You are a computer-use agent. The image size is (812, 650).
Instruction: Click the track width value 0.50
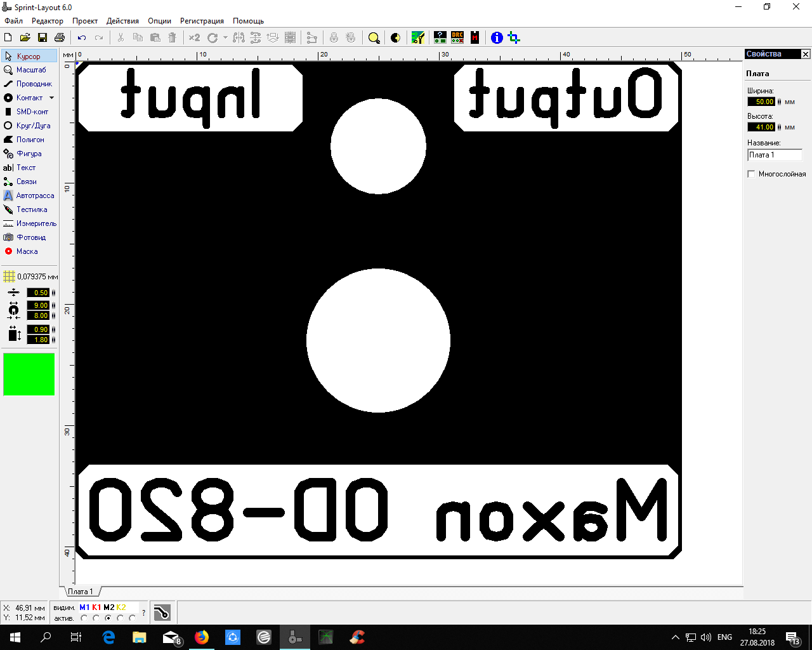click(x=38, y=293)
